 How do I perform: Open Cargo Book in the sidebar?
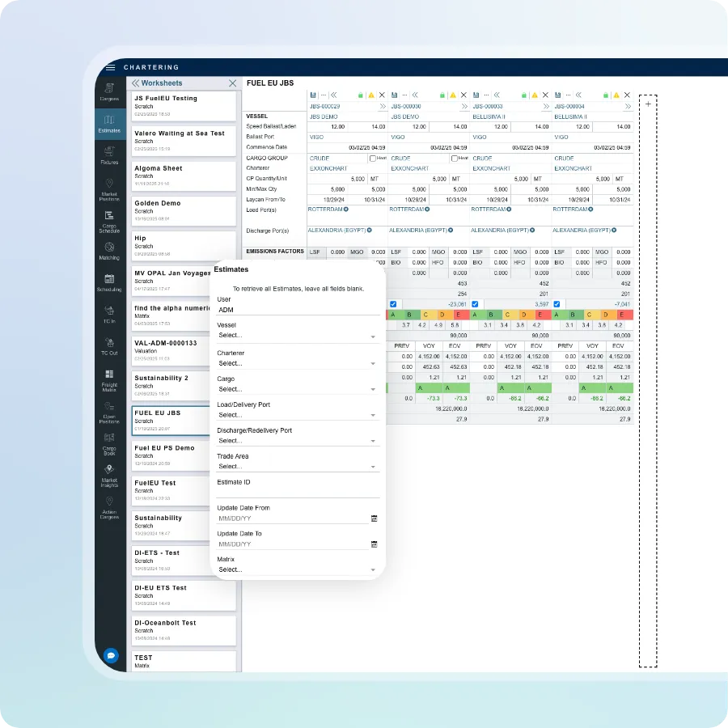109,444
